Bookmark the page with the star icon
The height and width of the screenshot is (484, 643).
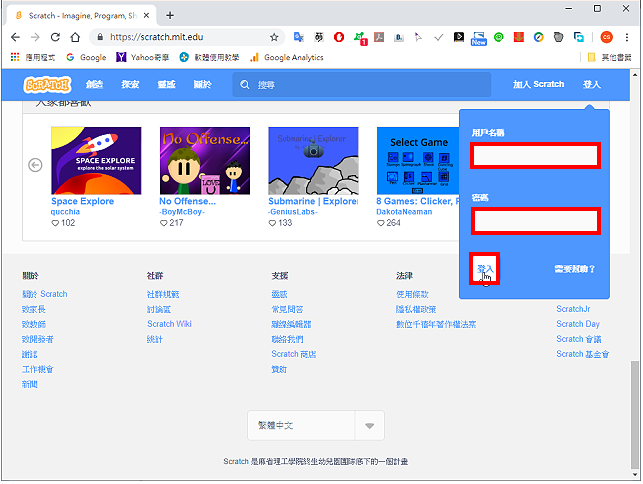click(x=274, y=37)
